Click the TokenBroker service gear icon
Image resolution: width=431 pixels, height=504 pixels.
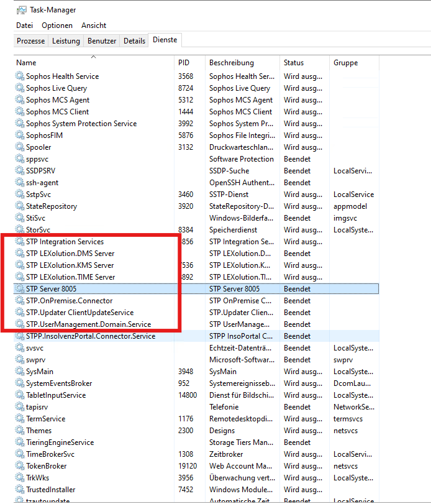[20, 465]
